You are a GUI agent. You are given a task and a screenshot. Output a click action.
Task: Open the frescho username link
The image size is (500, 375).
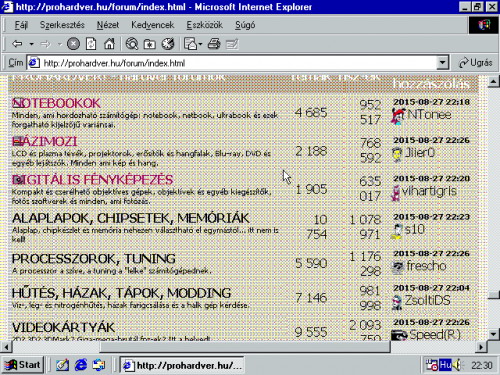tap(426, 266)
